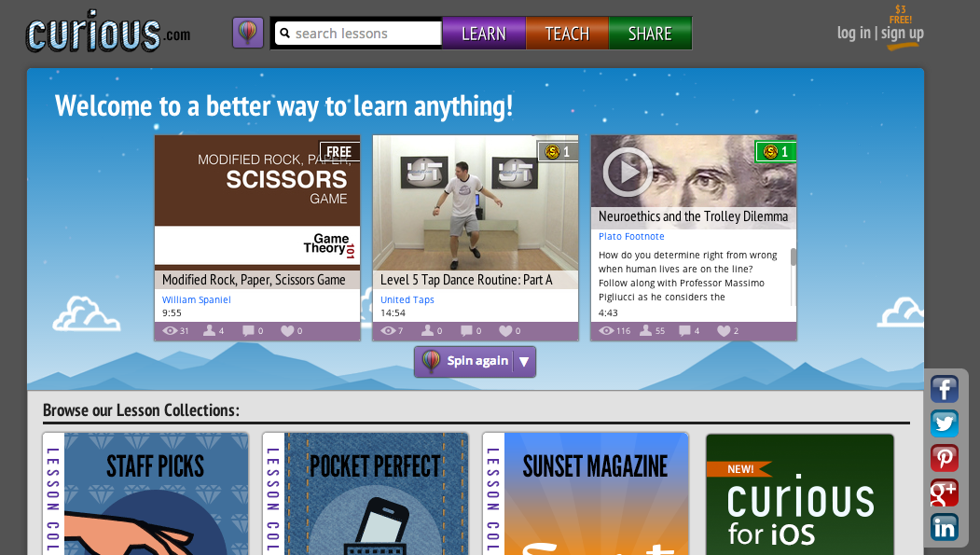Open the LEARN tab
Screen dimensions: 980x555
coord(484,34)
